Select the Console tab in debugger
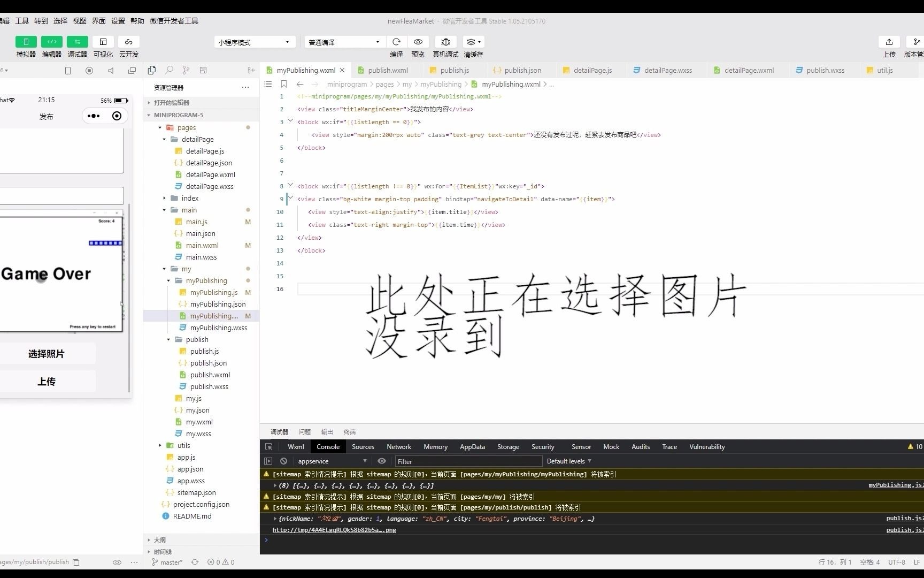The width and height of the screenshot is (924, 578). tap(328, 447)
